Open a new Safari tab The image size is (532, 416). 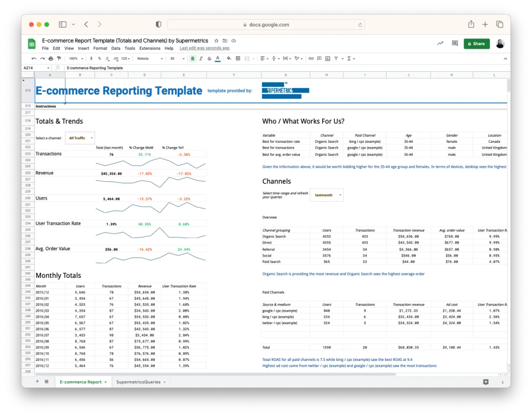click(x=485, y=24)
